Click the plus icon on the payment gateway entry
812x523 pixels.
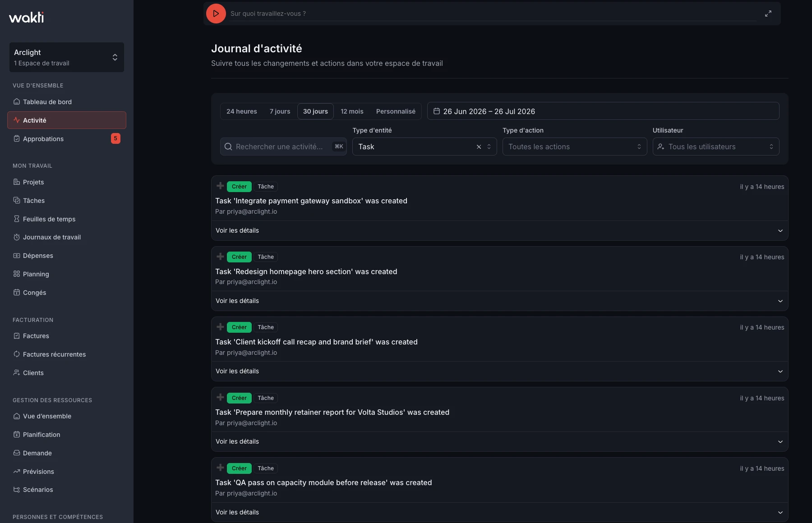(x=220, y=186)
